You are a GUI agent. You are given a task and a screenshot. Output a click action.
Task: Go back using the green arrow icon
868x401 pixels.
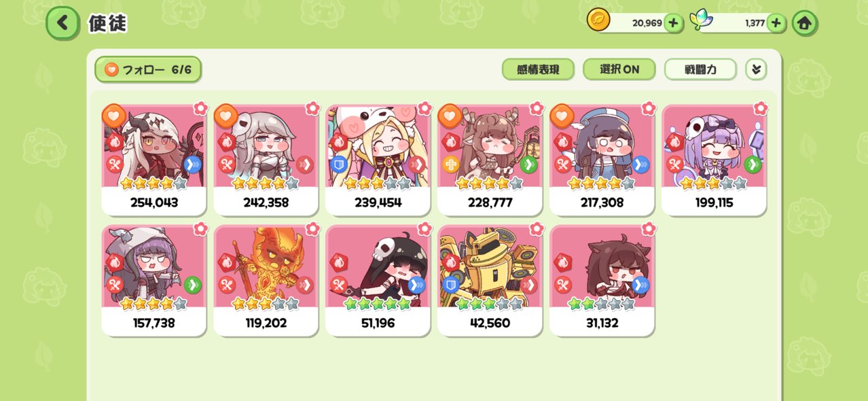click(x=62, y=23)
